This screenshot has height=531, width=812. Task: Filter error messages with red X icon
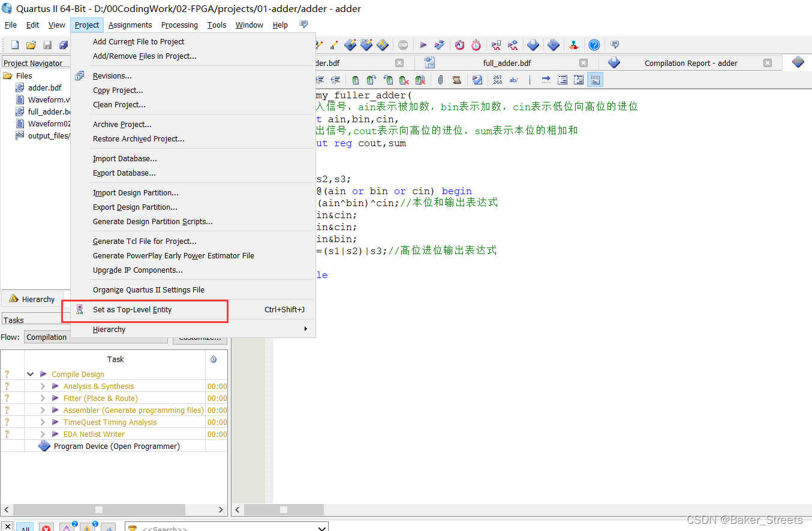(46, 527)
